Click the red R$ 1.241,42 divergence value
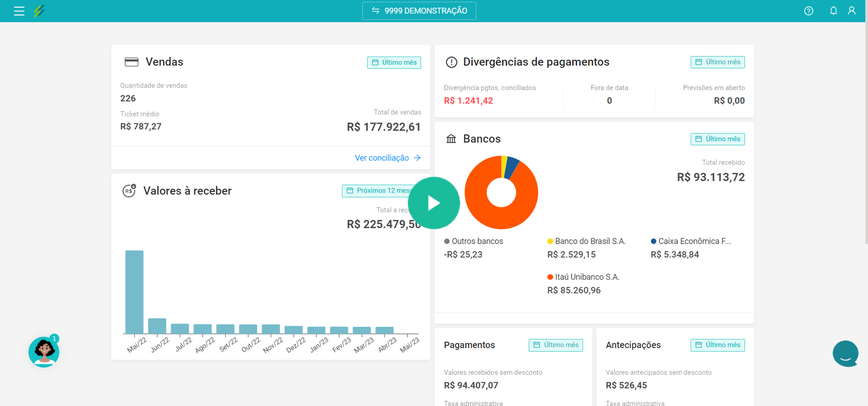Image resolution: width=868 pixels, height=406 pixels. (468, 101)
